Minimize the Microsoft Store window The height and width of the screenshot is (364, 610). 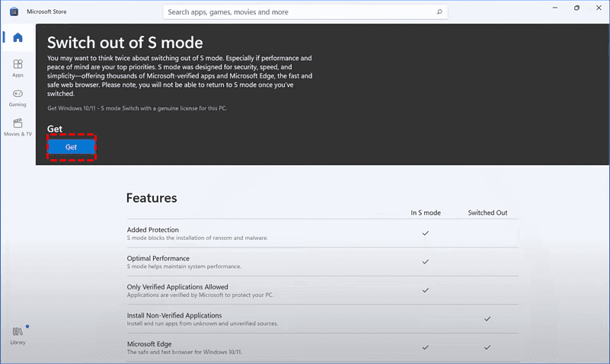(553, 8)
